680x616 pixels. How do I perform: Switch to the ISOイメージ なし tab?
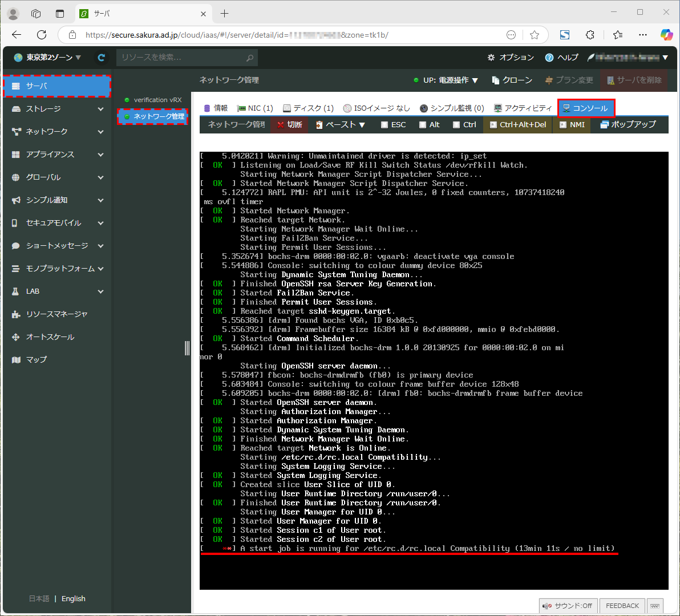click(376, 108)
